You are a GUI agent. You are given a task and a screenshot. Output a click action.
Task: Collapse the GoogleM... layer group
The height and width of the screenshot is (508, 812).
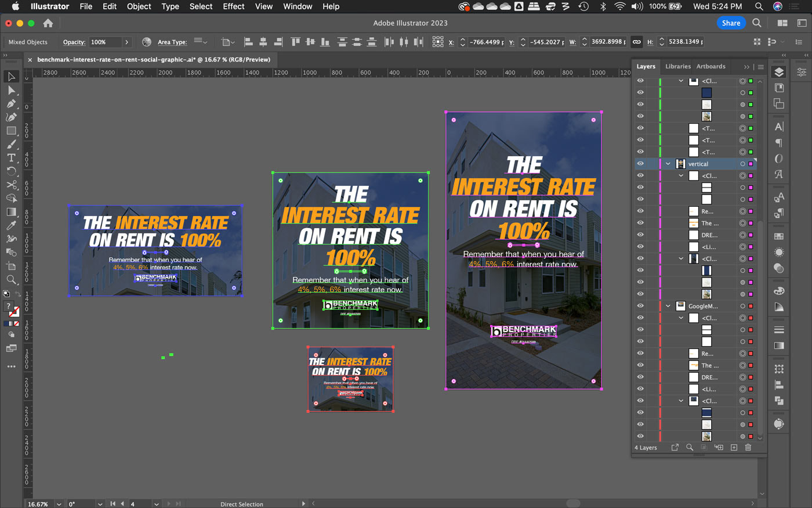tap(668, 307)
